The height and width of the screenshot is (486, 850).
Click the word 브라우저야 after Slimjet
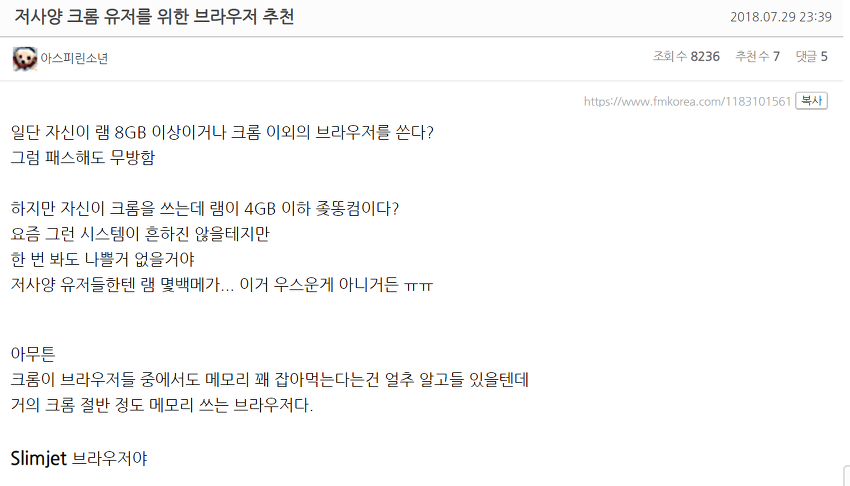(110, 460)
